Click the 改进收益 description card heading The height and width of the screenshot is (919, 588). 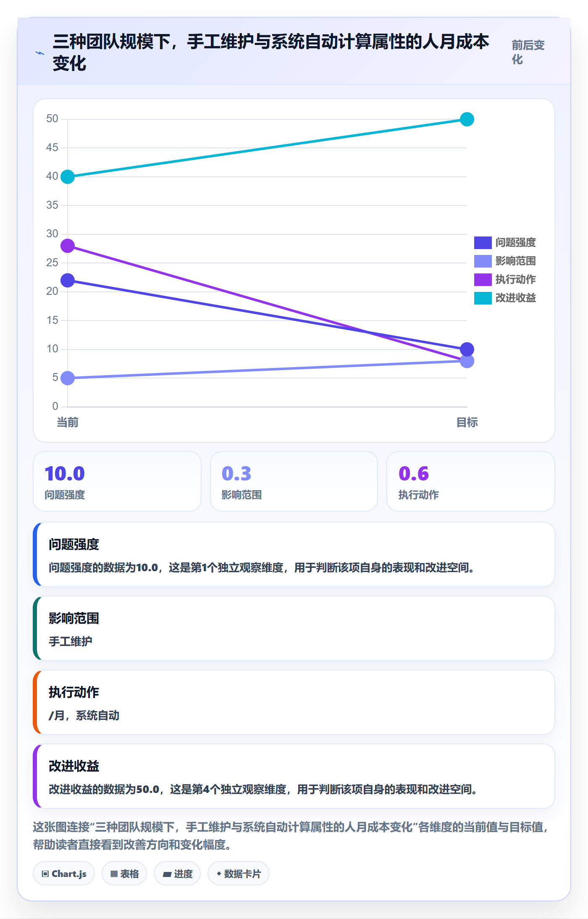click(74, 766)
